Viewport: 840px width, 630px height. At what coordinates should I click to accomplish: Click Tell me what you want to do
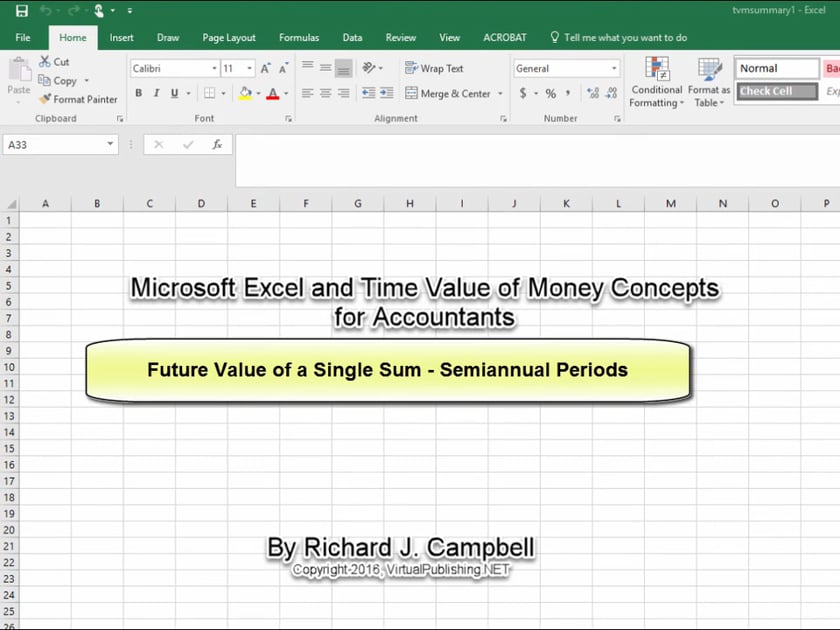click(x=619, y=38)
